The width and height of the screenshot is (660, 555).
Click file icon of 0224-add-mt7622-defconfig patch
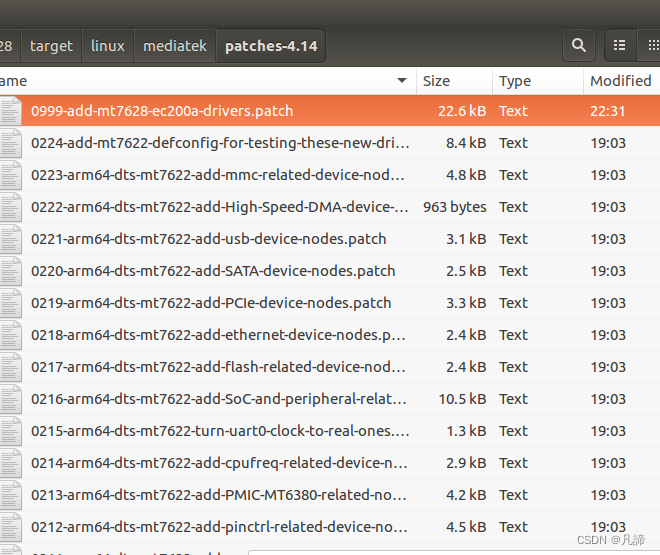10,143
